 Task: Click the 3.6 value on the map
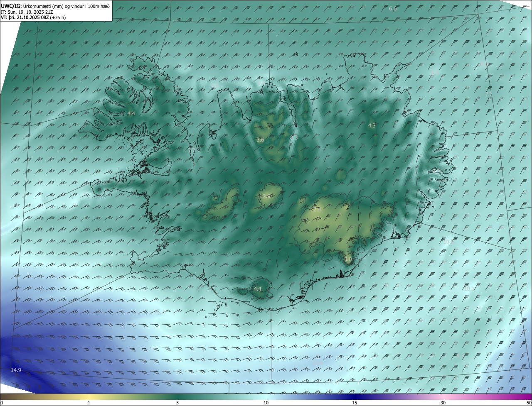260,140
